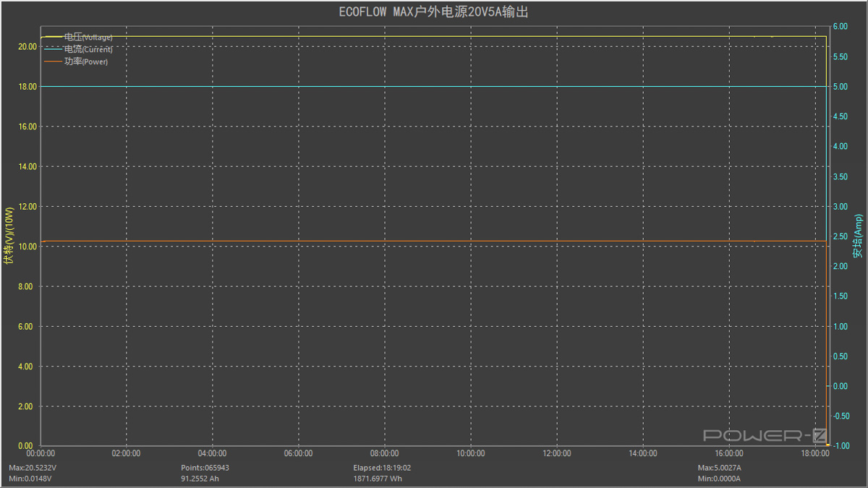Click the yellow Voltage legend line swatch

pyautogui.click(x=54, y=37)
